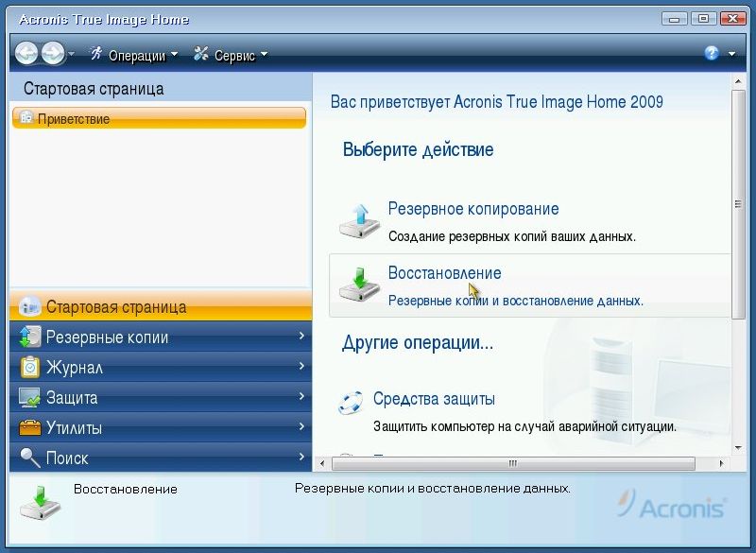Maximize the Acronis True Image window

coord(703,19)
